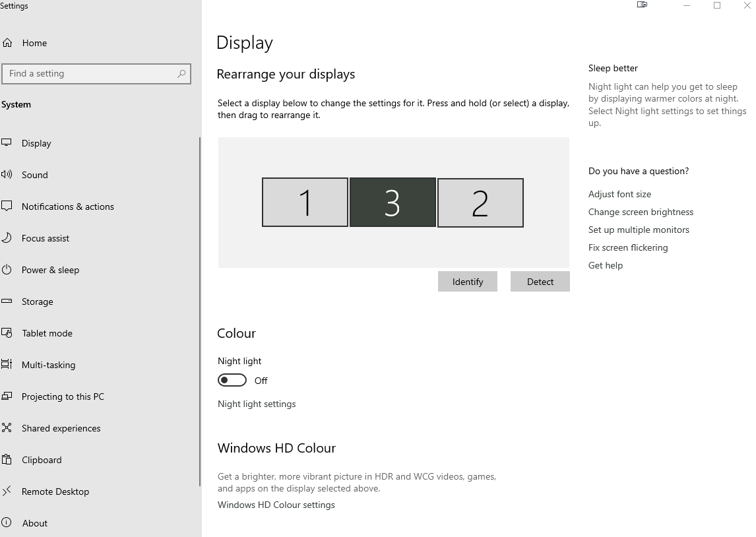The height and width of the screenshot is (537, 756).
Task: Click the Home icon in sidebar
Action: pos(7,43)
